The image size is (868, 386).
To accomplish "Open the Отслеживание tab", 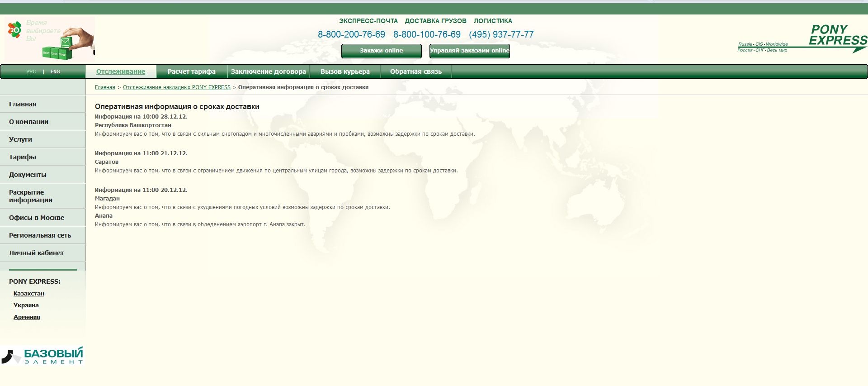I will coord(121,71).
